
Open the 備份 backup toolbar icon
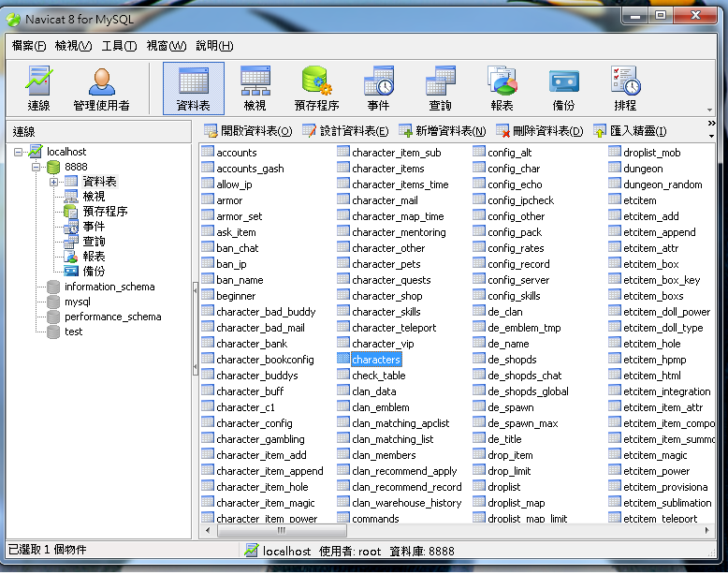click(563, 88)
